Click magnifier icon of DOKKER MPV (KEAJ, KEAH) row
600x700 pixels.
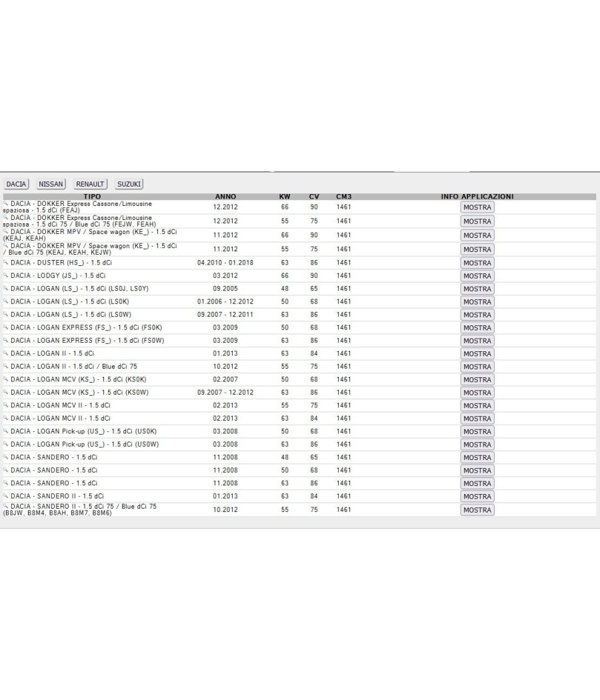(x=6, y=231)
